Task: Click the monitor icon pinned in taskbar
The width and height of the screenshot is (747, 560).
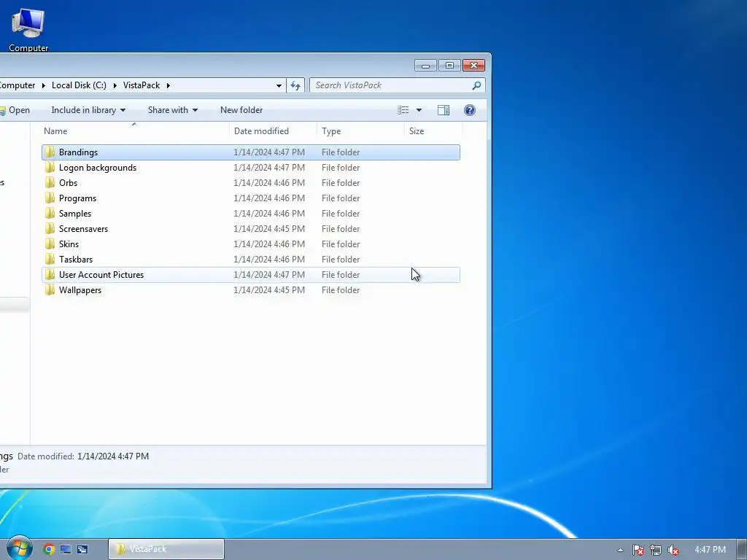Action: (x=66, y=549)
